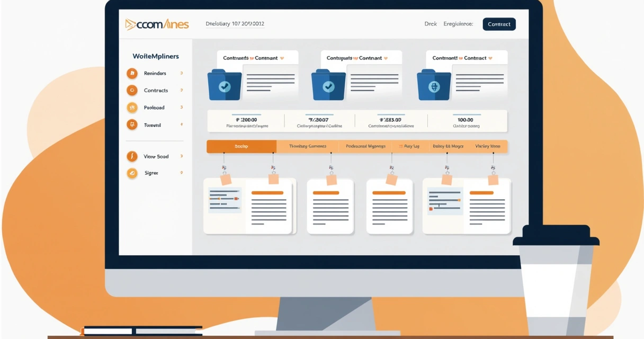Image resolution: width=644 pixels, height=339 pixels.
Task: Expand the Contracts sidebar arrow
Action: [x=182, y=91]
